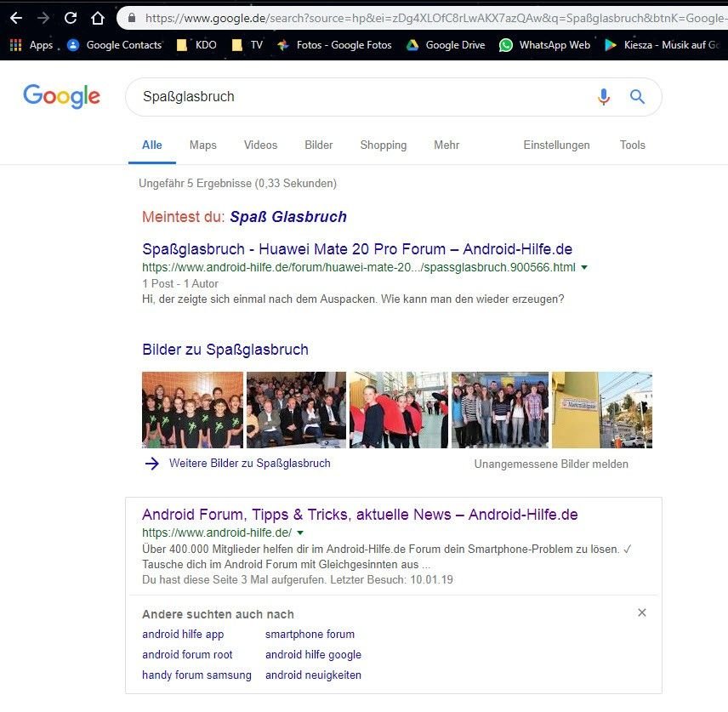Viewport: 728px width, 712px height.
Task: Click the Spaßglasbruch search input field
Action: [362, 97]
